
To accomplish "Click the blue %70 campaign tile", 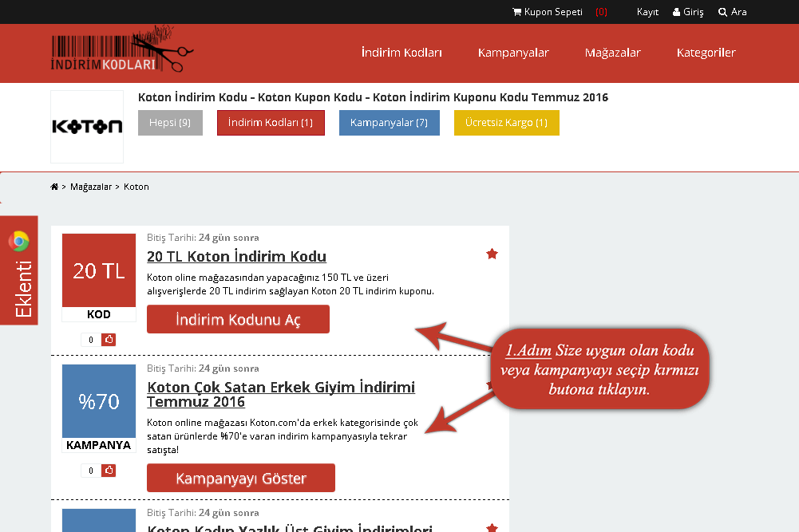I will click(99, 401).
